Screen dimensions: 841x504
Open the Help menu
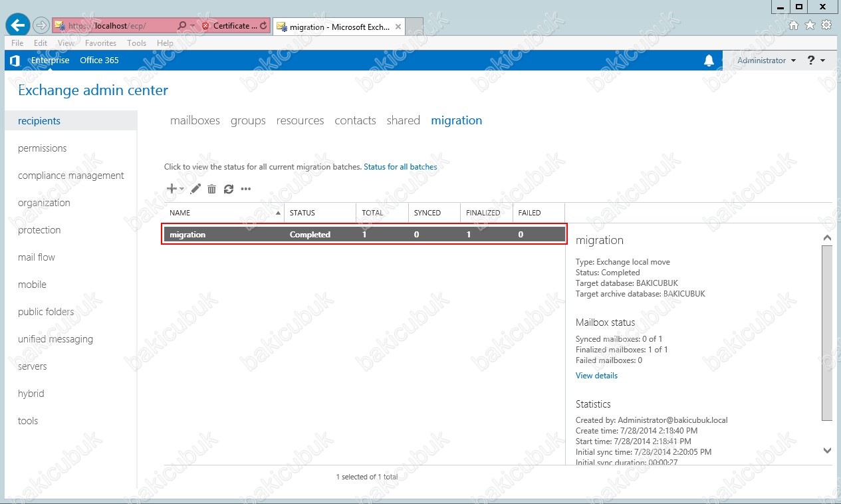coord(165,43)
